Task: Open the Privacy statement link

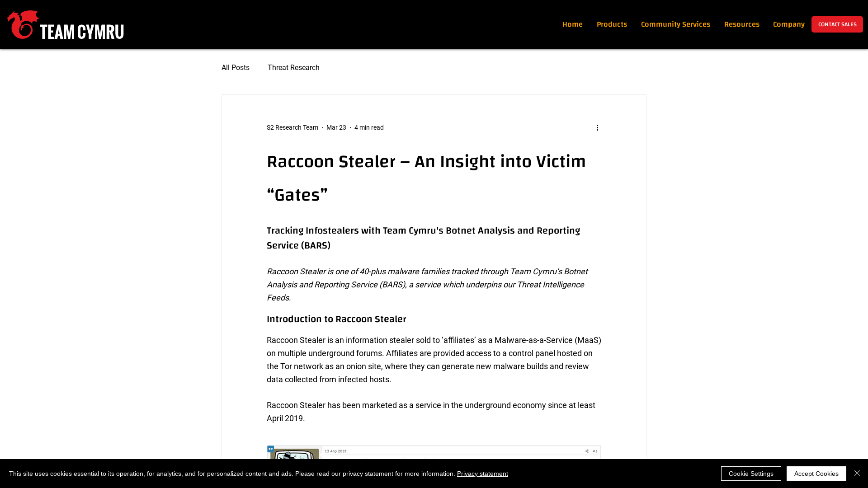Action: [482, 474]
